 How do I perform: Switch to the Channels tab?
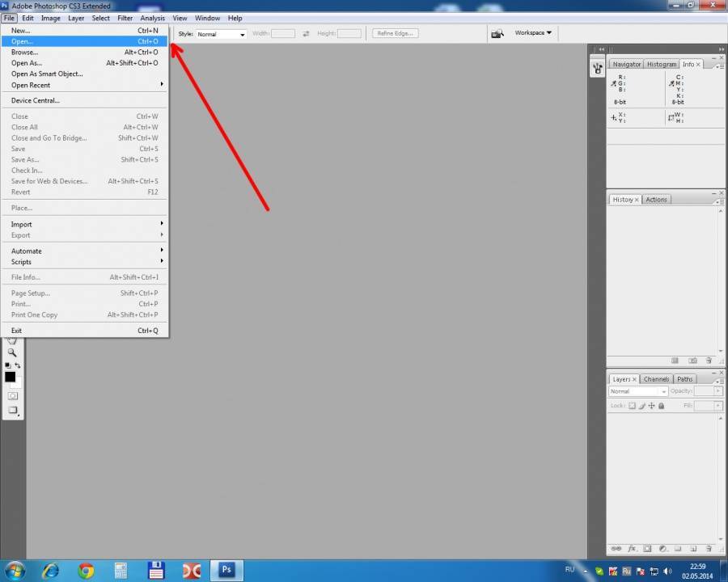click(x=656, y=379)
